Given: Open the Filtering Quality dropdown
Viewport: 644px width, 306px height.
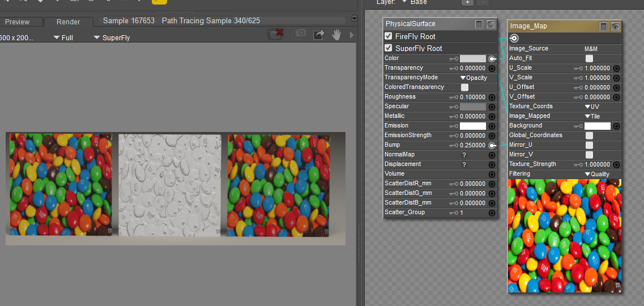Looking at the screenshot, I should (x=597, y=174).
